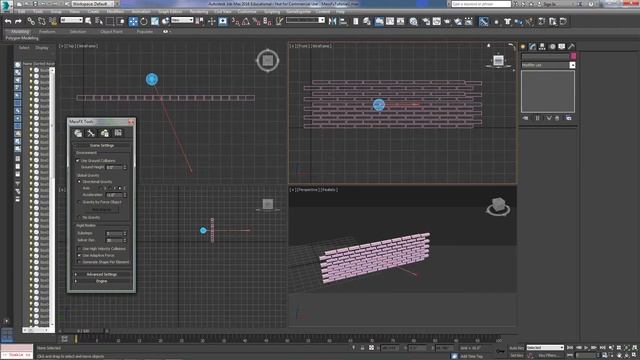Enable Use High Velocity Collisions checkbox

[x=79, y=249]
